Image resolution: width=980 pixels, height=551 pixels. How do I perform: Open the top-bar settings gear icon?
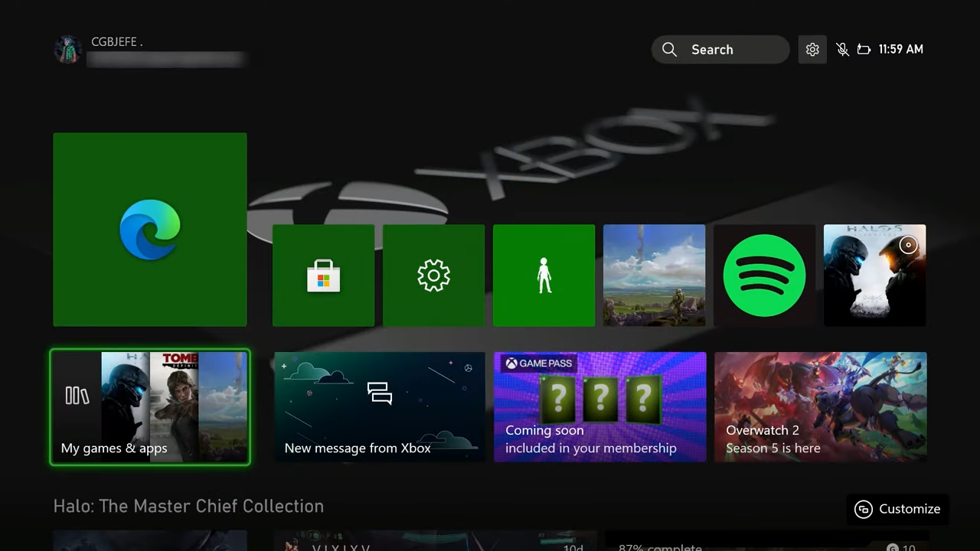812,50
